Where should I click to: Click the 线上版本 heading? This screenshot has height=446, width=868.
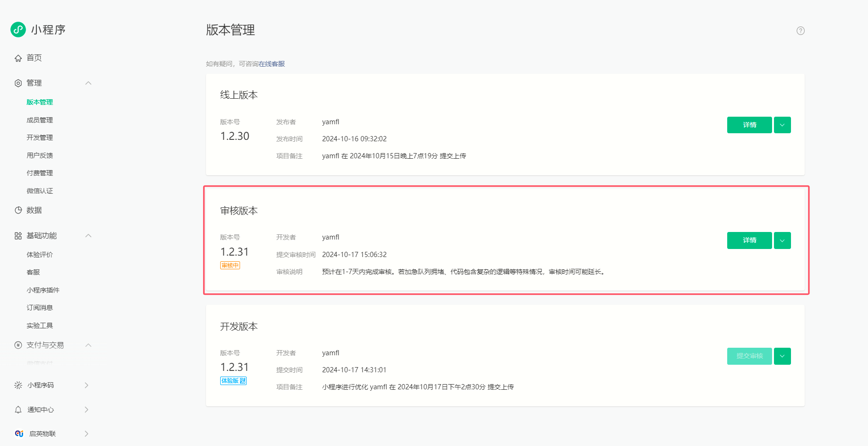pos(239,95)
